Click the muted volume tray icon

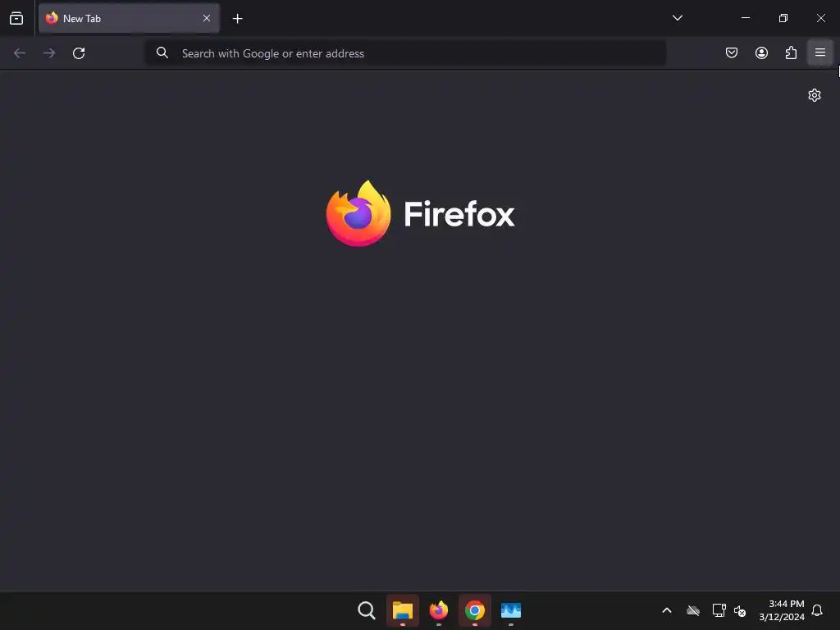coord(740,610)
